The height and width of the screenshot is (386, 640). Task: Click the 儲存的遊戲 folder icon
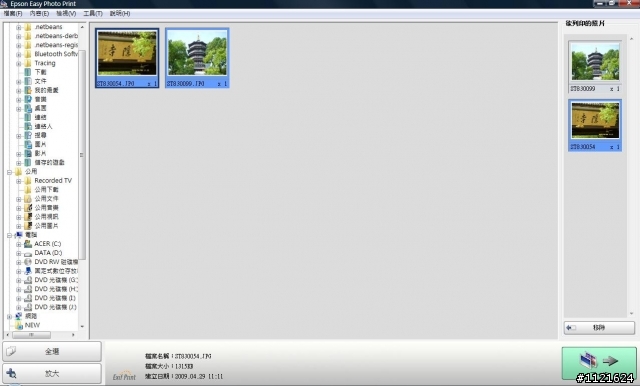point(28,162)
